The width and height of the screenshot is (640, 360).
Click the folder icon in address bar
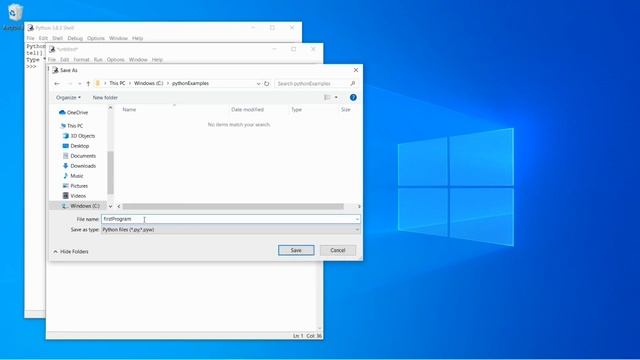98,83
